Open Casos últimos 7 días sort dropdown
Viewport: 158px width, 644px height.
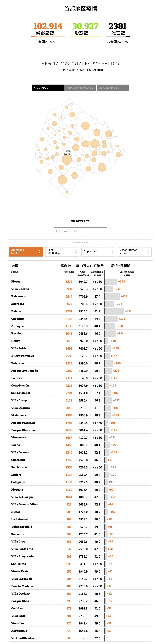(x=134, y=251)
